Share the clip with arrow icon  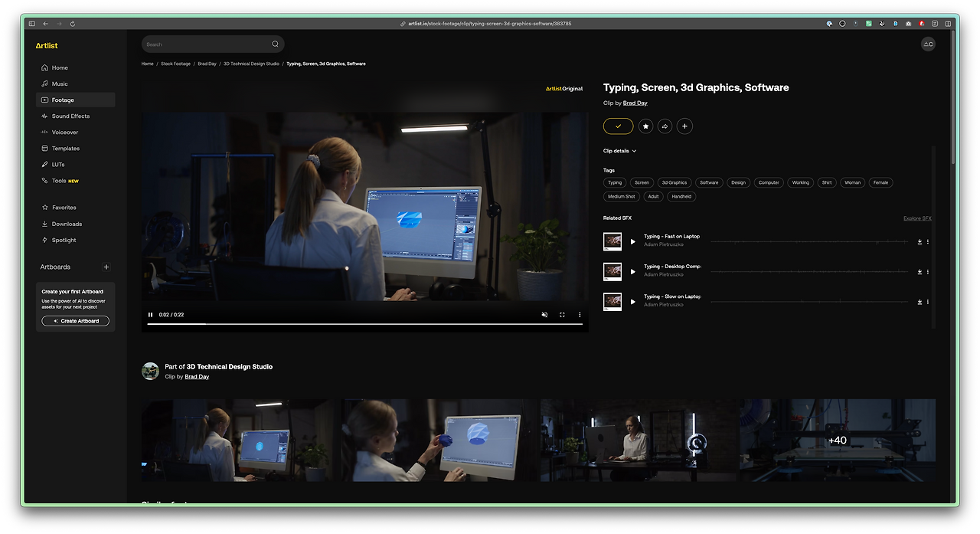665,126
